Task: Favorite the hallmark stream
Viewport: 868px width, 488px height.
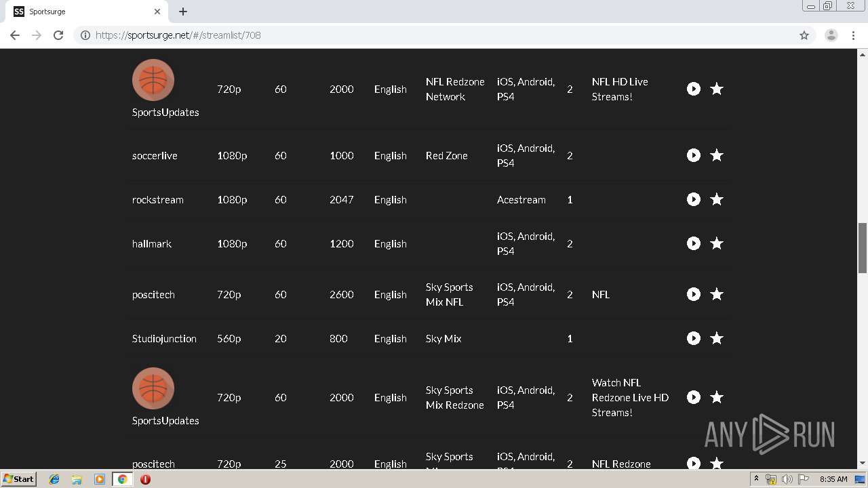Action: 716,243
